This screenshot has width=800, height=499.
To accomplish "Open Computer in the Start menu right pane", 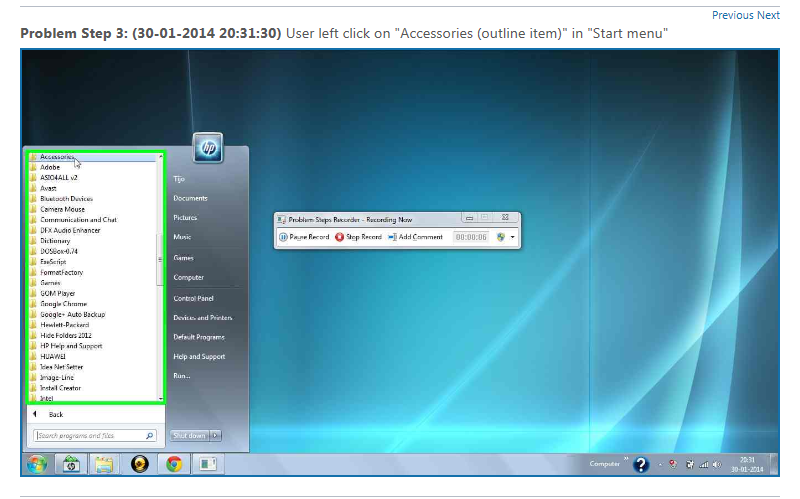I will pyautogui.click(x=188, y=277).
